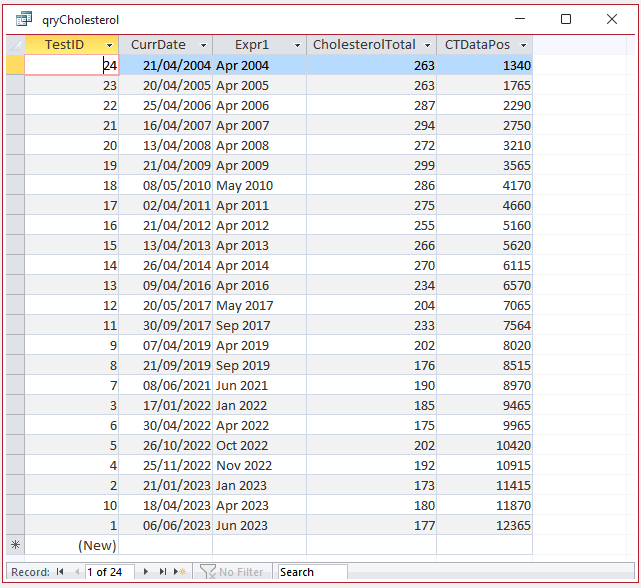The width and height of the screenshot is (641, 588).
Task: Click Expr1 cell Apr 2016
Action: [x=260, y=285]
